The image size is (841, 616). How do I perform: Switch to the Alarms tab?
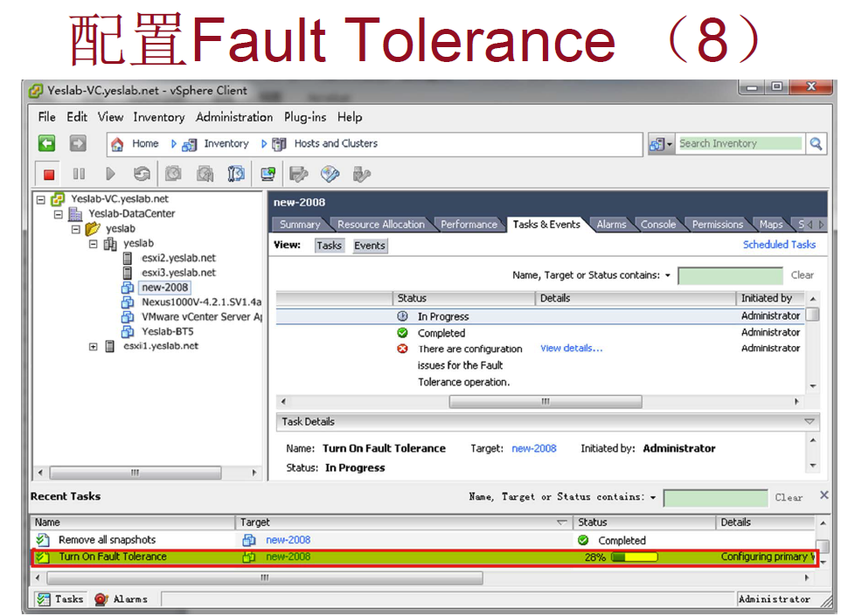pyautogui.click(x=611, y=225)
